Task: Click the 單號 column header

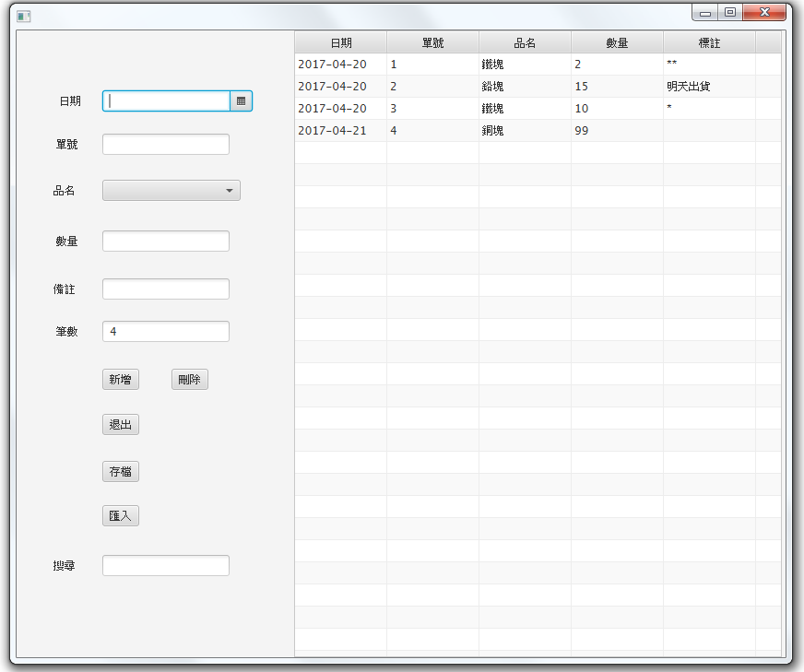Action: pyautogui.click(x=432, y=41)
